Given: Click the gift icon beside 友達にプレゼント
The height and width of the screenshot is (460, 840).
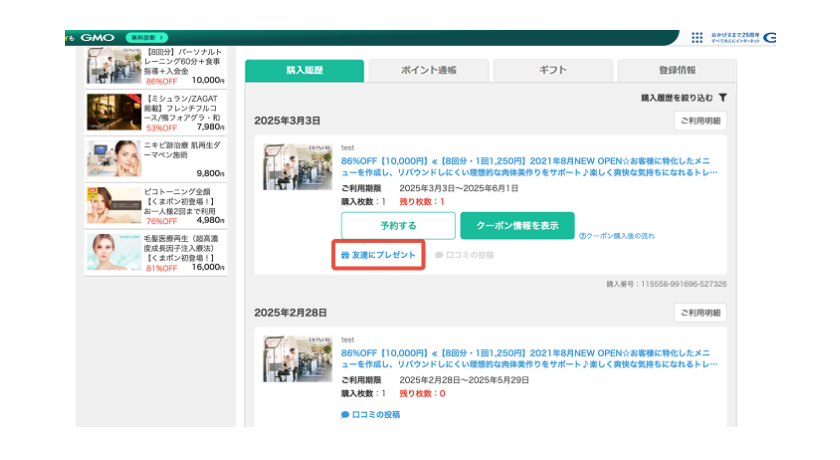Looking at the screenshot, I should [345, 255].
